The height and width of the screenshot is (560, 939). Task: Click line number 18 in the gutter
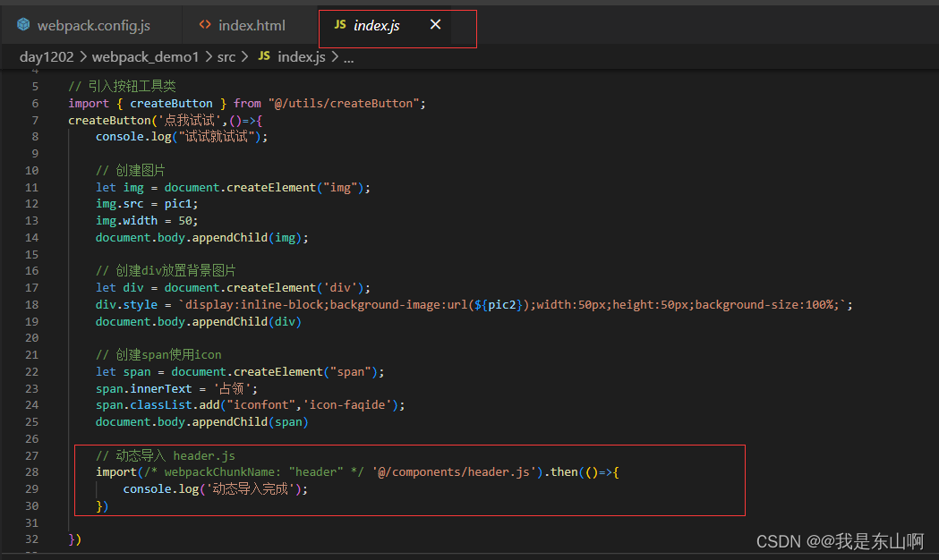click(x=31, y=304)
